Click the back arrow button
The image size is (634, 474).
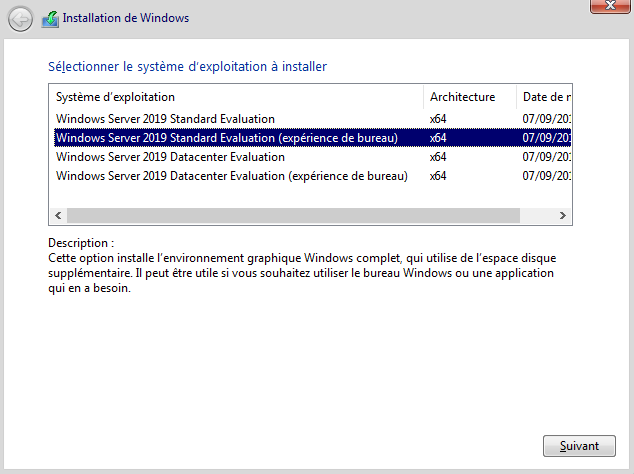point(20,19)
